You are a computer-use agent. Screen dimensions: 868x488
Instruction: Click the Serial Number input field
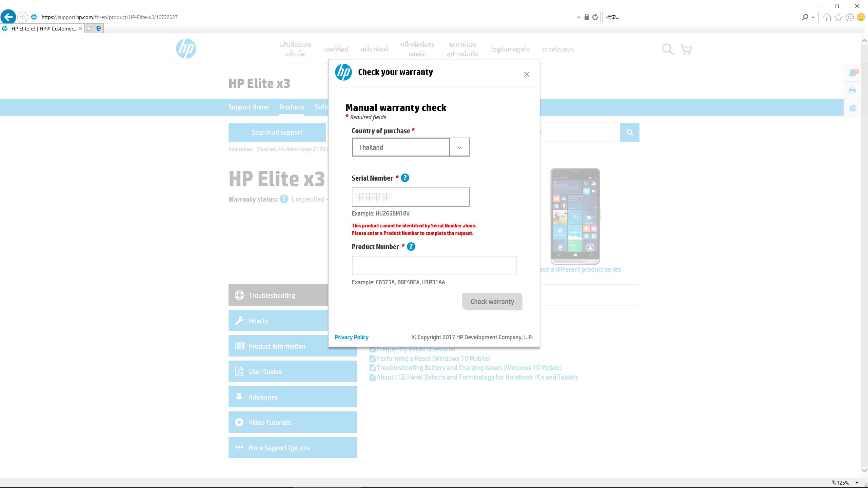pos(411,197)
